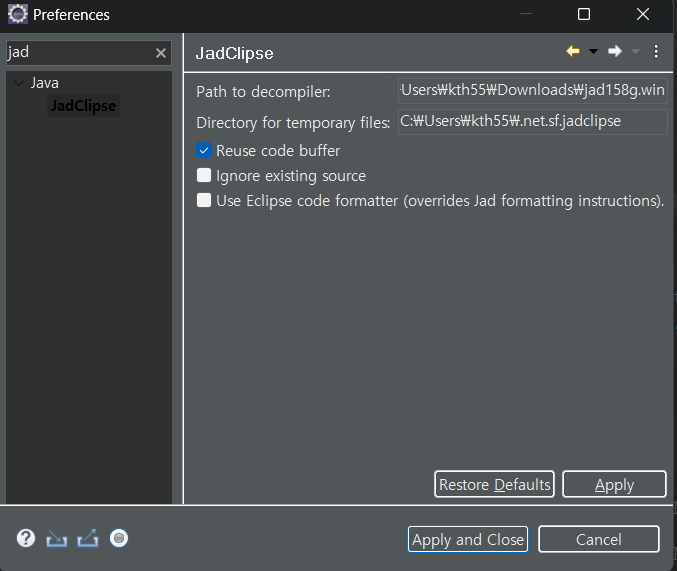Open the Help question mark icon
This screenshot has width=677, height=571.
pyautogui.click(x=26, y=539)
